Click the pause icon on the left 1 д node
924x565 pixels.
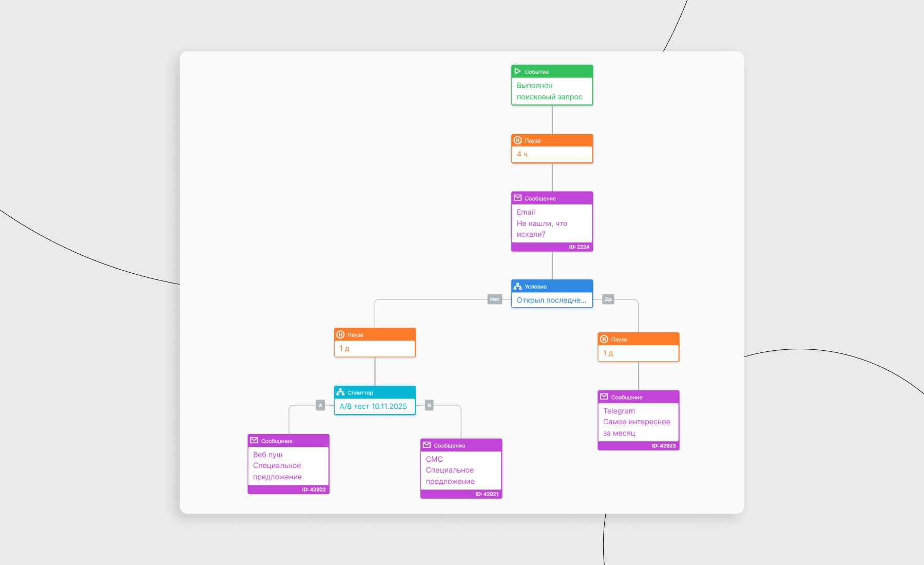click(340, 335)
